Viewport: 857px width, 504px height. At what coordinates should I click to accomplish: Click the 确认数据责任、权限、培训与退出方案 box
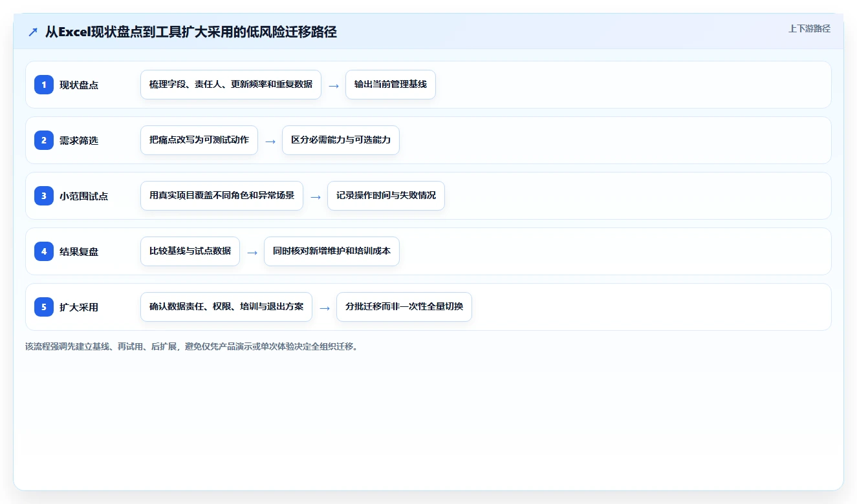coord(226,307)
